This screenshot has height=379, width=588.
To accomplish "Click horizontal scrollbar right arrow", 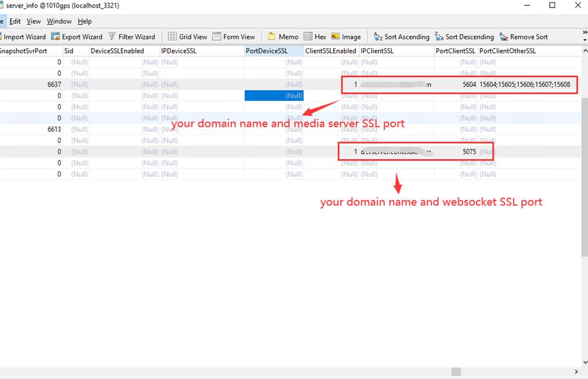I will coord(576,371).
